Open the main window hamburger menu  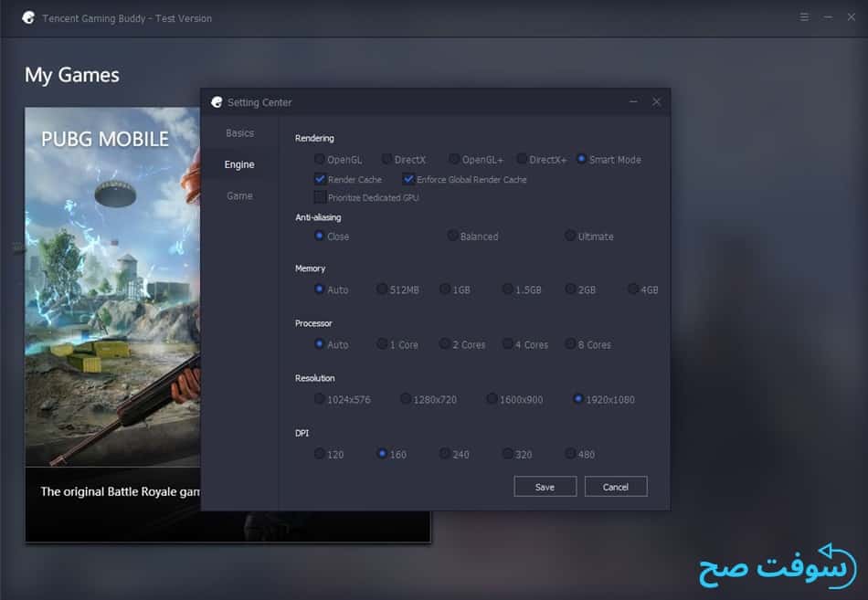tap(804, 17)
